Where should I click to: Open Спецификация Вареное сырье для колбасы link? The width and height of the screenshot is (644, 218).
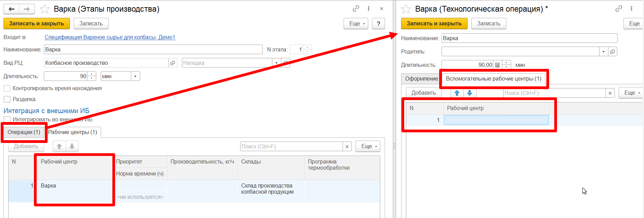coord(110,37)
